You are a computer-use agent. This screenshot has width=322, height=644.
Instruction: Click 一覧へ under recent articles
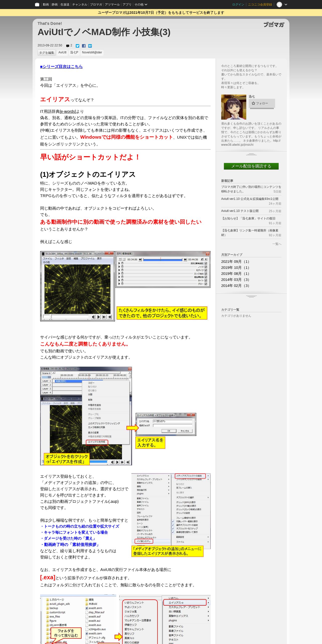click(x=277, y=244)
